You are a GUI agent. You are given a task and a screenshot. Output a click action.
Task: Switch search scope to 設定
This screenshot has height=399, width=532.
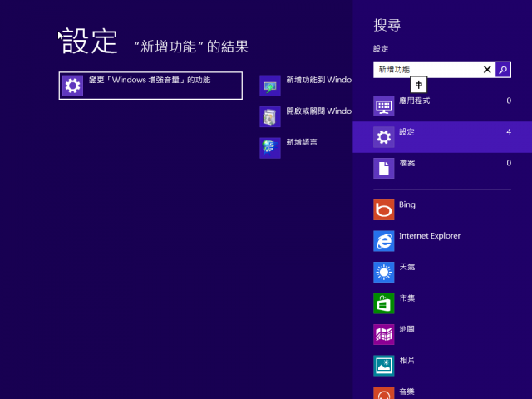coord(442,137)
